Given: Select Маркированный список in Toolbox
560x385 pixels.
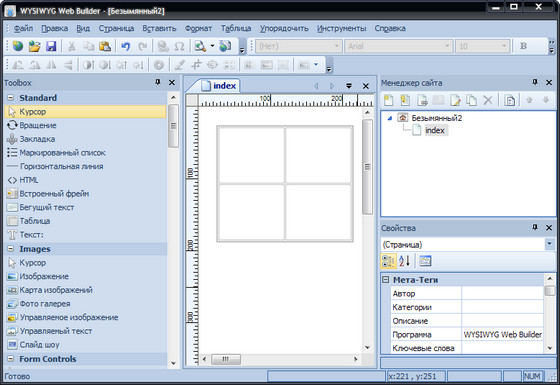Looking at the screenshot, I should point(86,152).
